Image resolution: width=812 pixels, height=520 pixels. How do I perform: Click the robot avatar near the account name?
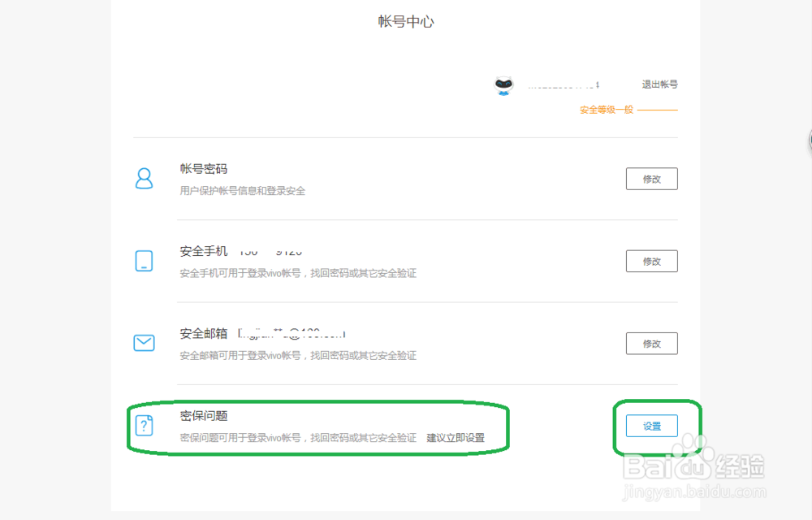click(x=503, y=84)
